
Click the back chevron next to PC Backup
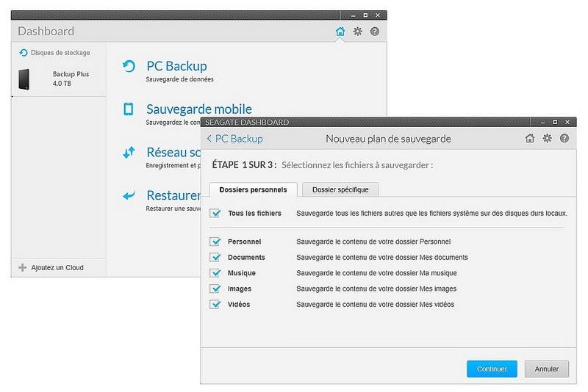point(209,139)
